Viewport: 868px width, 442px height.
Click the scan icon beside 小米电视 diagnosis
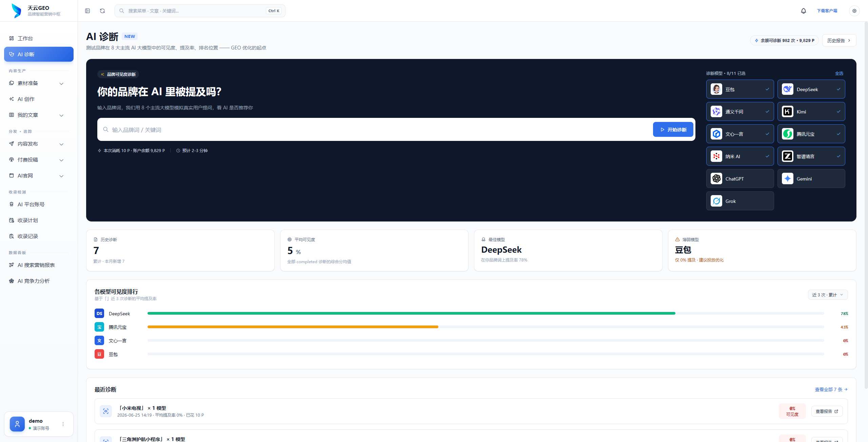[106, 411]
